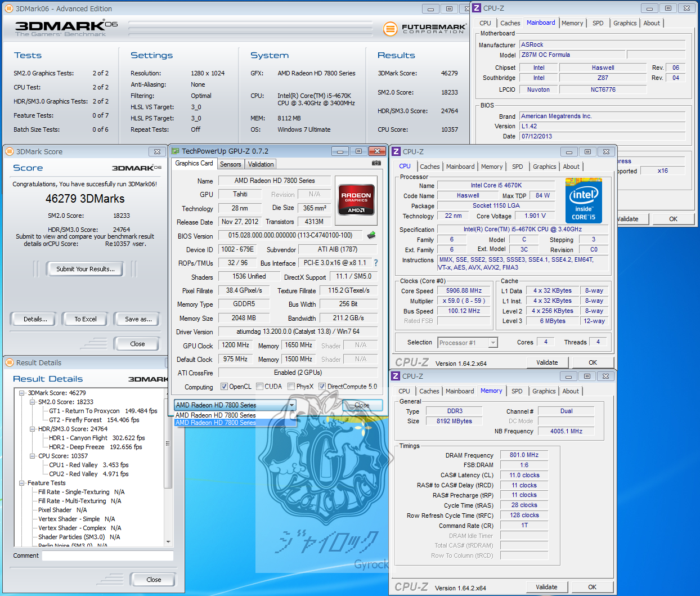Click the CPU-Z icon in Mainboard window title

tap(477, 8)
